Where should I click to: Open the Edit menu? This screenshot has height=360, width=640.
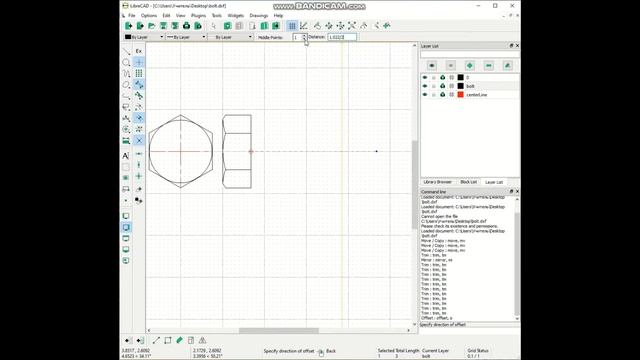[x=166, y=16]
